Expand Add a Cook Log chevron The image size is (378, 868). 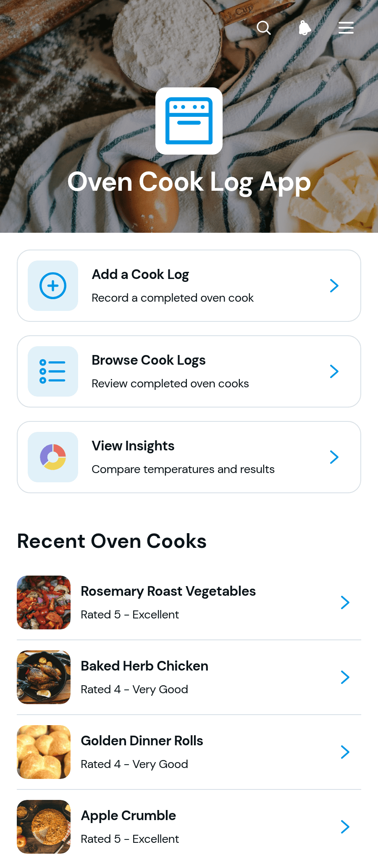tap(334, 286)
